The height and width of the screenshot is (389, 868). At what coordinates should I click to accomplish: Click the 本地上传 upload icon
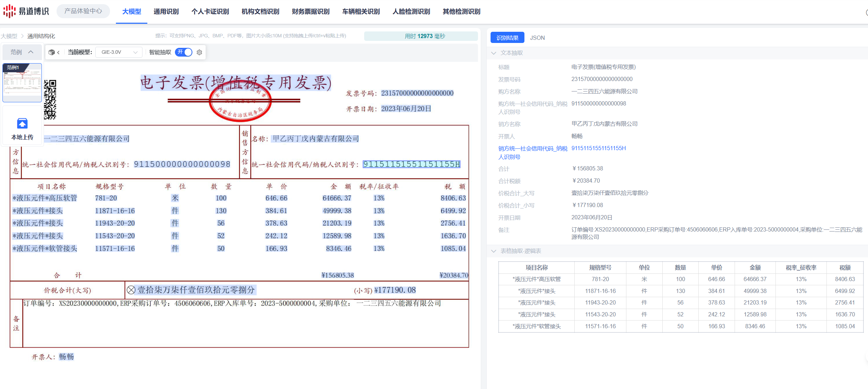(x=22, y=124)
